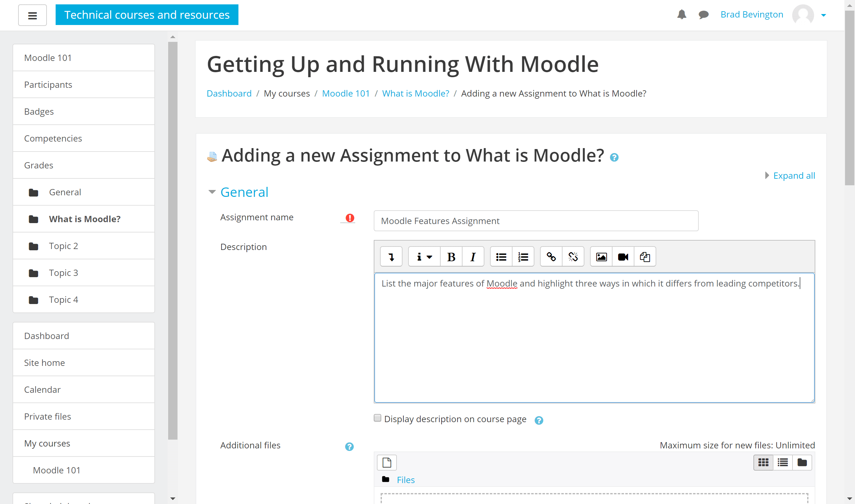Click the page vertical scrollbar

(850, 98)
